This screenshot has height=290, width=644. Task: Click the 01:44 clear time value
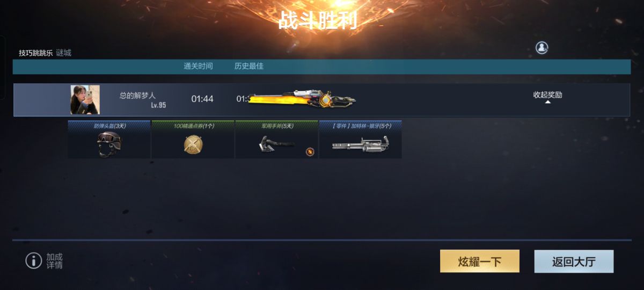click(x=202, y=99)
